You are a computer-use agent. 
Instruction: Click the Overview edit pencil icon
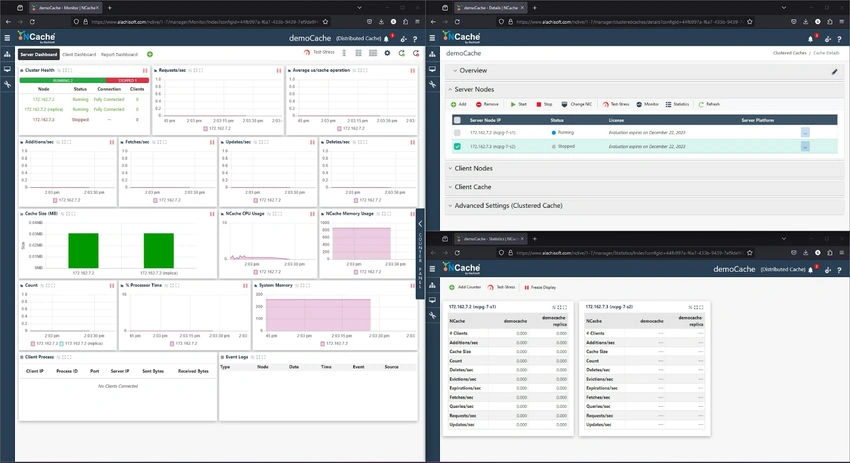[x=834, y=71]
